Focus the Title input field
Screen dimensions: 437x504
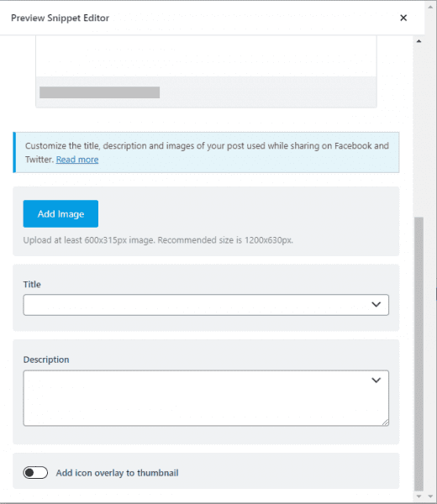tap(206, 305)
